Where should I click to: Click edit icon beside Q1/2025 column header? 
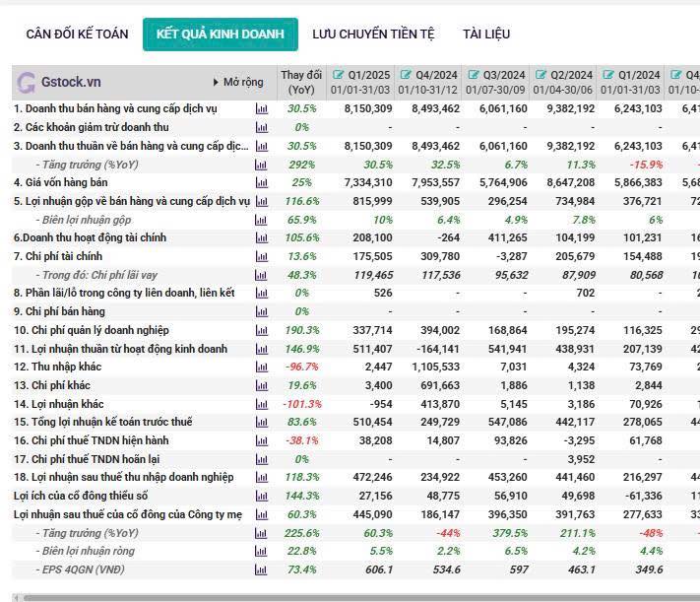(339, 75)
